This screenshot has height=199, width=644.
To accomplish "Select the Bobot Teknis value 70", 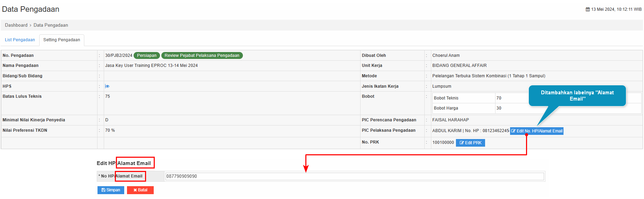I will (499, 98).
